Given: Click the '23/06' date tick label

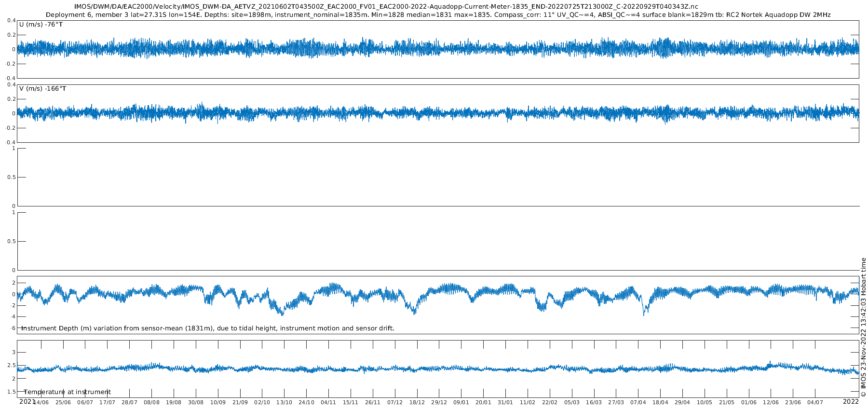Looking at the screenshot, I should pos(793,402).
